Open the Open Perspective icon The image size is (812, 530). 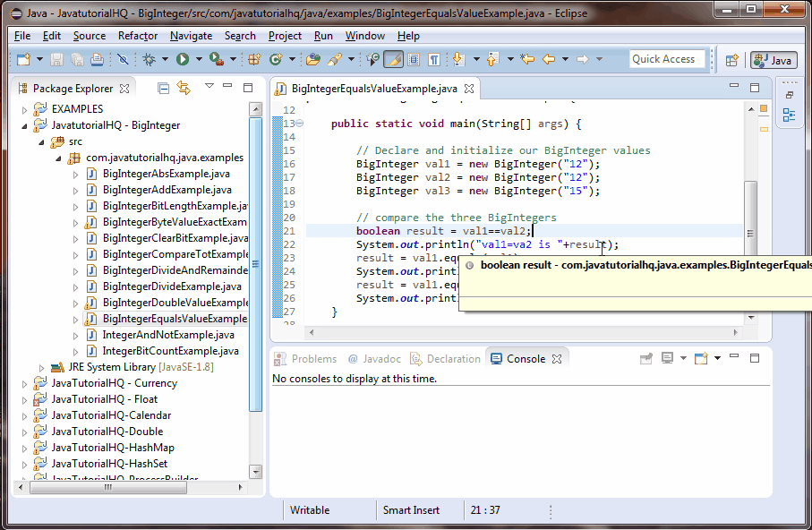click(731, 60)
